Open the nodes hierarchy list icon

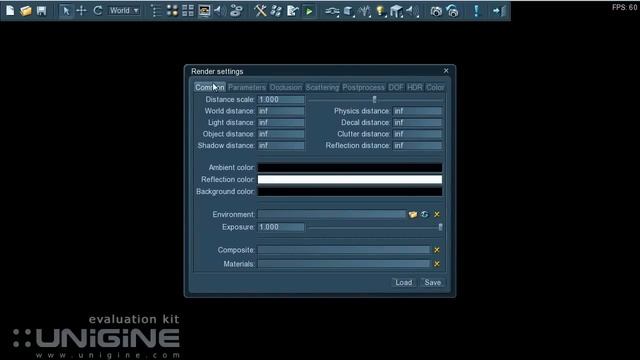[x=156, y=11]
